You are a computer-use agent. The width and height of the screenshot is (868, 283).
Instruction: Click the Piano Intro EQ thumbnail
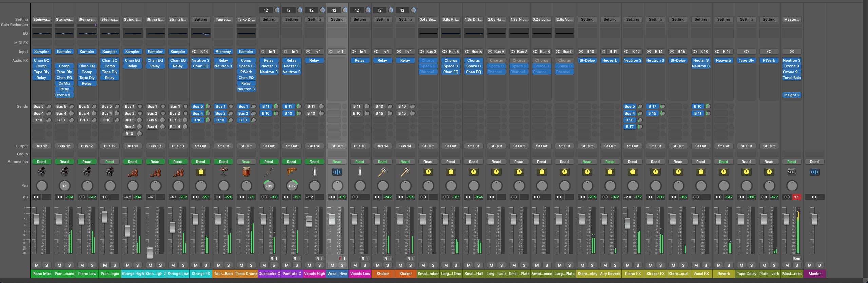click(41, 33)
